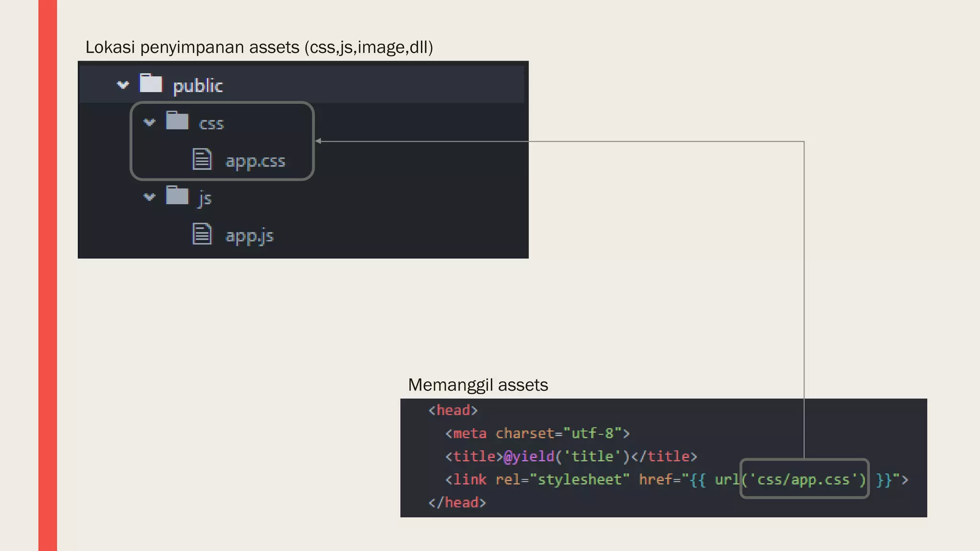Image resolution: width=980 pixels, height=551 pixels.
Task: Click the js folder icon
Action: click(177, 195)
